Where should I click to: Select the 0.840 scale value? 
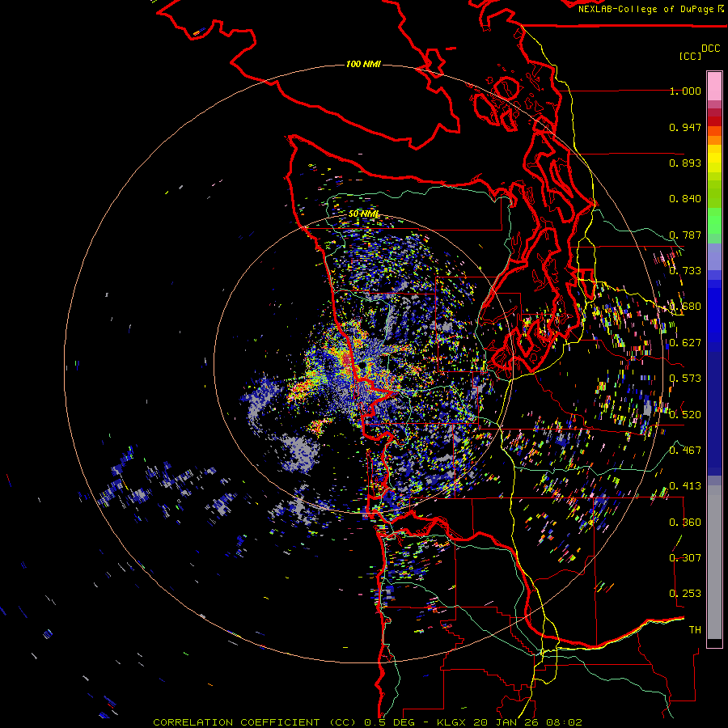[685, 199]
